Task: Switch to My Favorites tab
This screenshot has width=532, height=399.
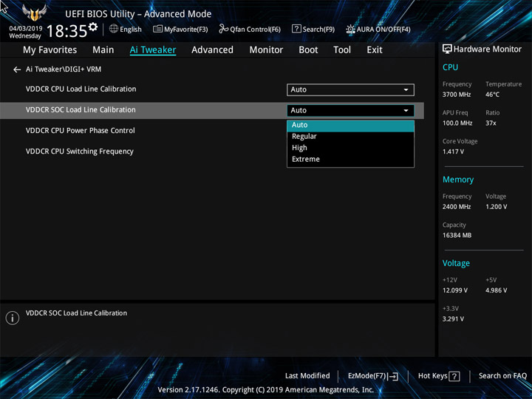Action: pyautogui.click(x=50, y=50)
